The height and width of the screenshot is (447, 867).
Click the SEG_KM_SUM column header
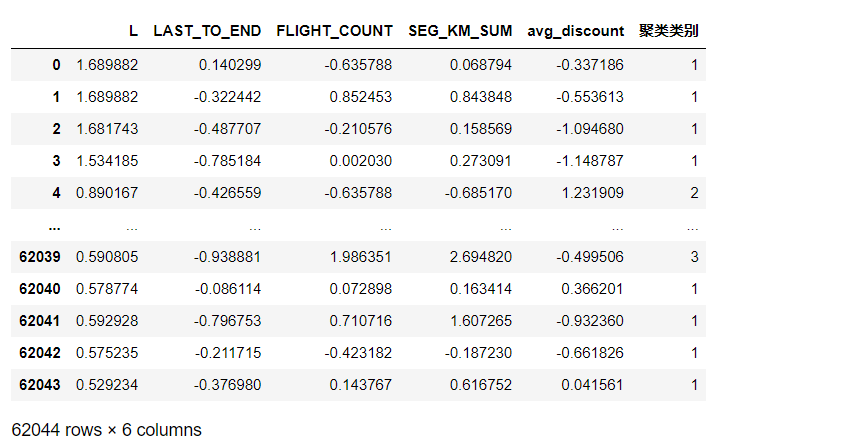point(460,31)
